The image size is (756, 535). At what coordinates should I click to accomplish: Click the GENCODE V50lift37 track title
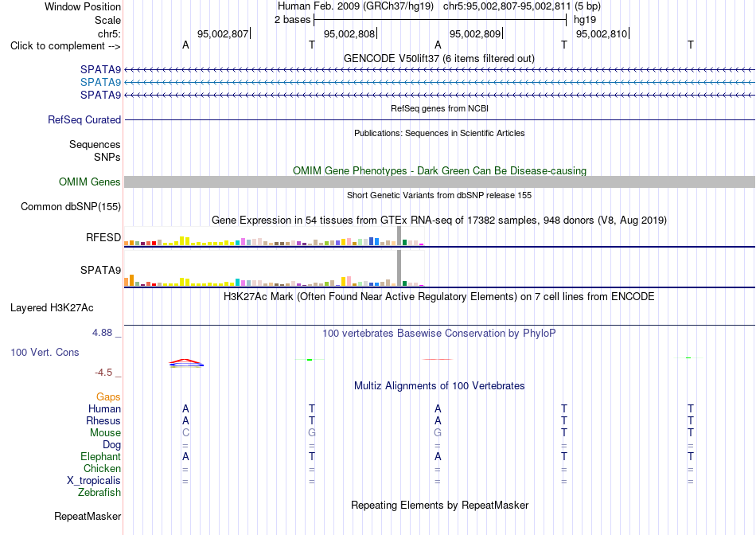pyautogui.click(x=438, y=58)
